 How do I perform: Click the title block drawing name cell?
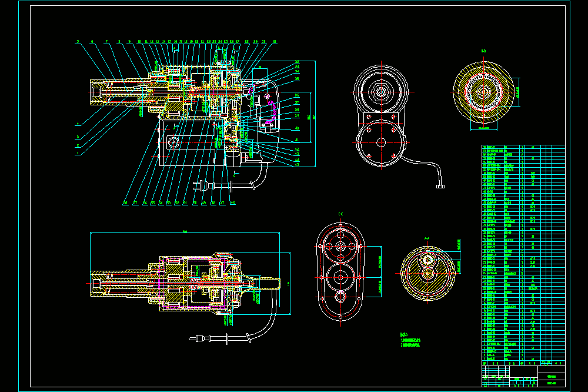pyautogui.click(x=552, y=376)
